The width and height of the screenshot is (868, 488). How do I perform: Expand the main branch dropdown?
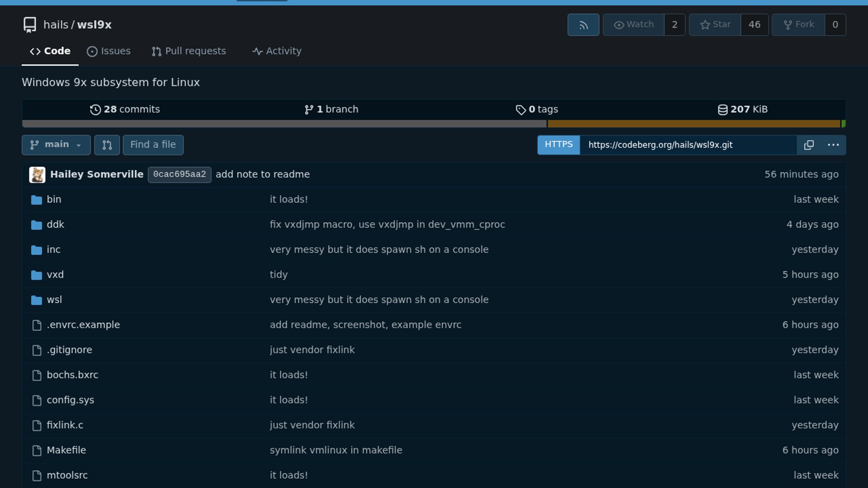pos(56,145)
